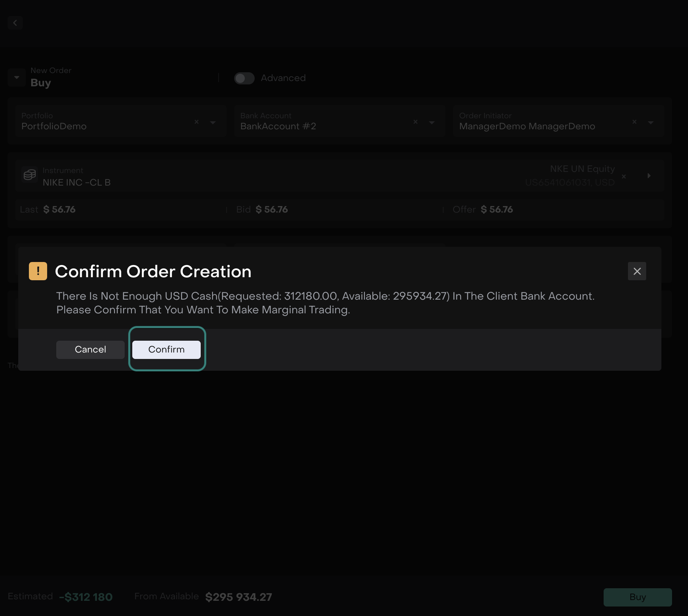Select the Last price $ 56.76
688x616 pixels.
point(59,210)
